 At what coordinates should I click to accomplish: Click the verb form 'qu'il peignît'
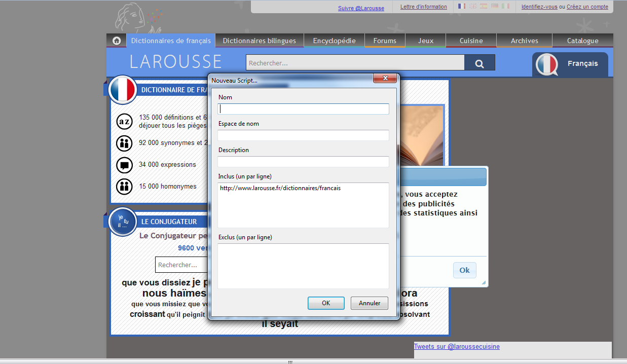pyautogui.click(x=187, y=314)
